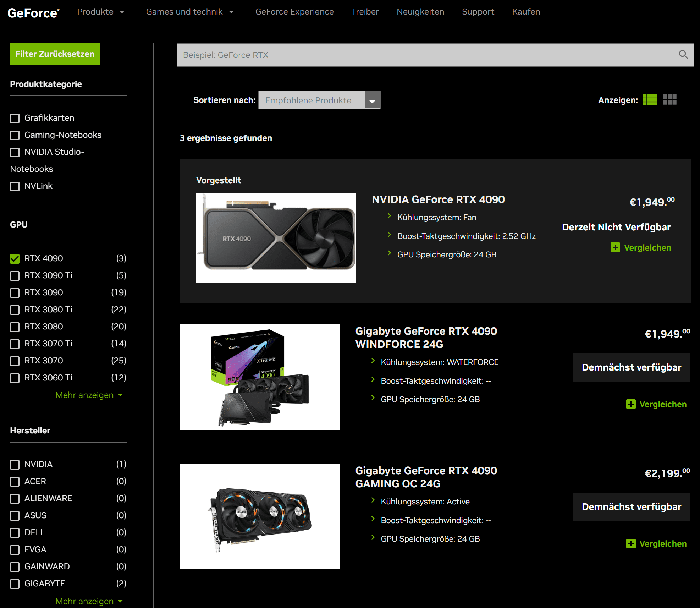700x608 pixels.
Task: Click Gigabyte GAMING OC card image
Action: [x=260, y=516]
